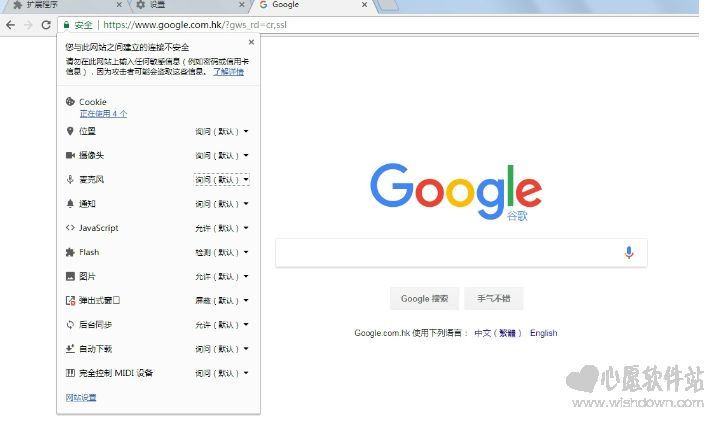Screen dimensions: 726x423
Task: Click the microphone permission icon
Action: click(70, 180)
